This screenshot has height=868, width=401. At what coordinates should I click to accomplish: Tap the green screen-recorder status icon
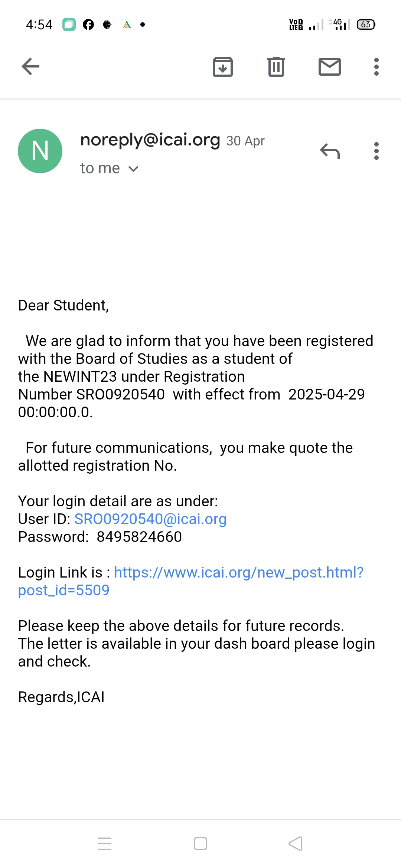coord(69,25)
